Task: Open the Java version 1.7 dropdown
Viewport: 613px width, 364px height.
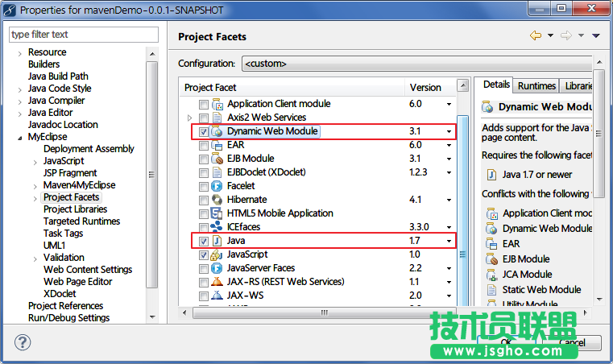Action: [449, 241]
